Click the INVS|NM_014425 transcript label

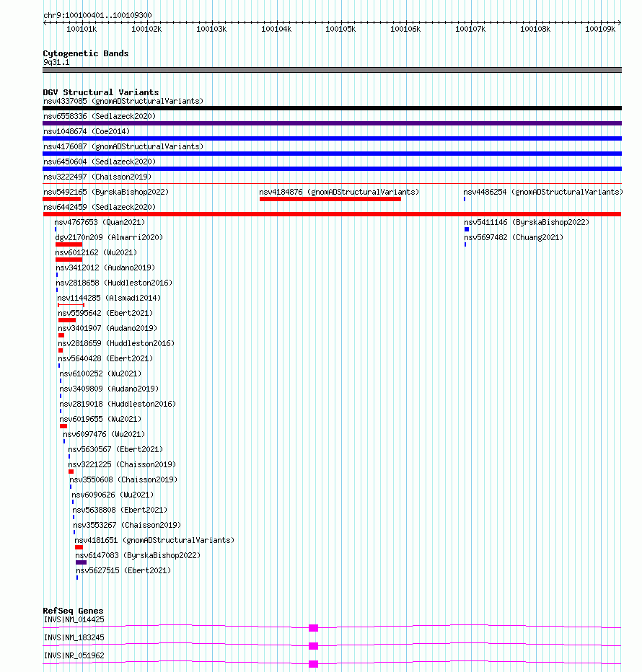click(x=74, y=619)
